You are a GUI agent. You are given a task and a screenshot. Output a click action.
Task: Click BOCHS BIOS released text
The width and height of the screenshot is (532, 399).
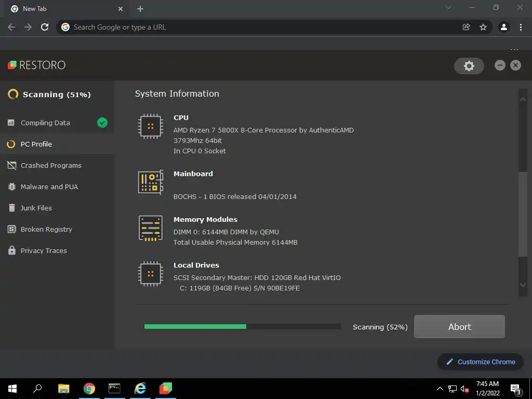click(x=235, y=196)
